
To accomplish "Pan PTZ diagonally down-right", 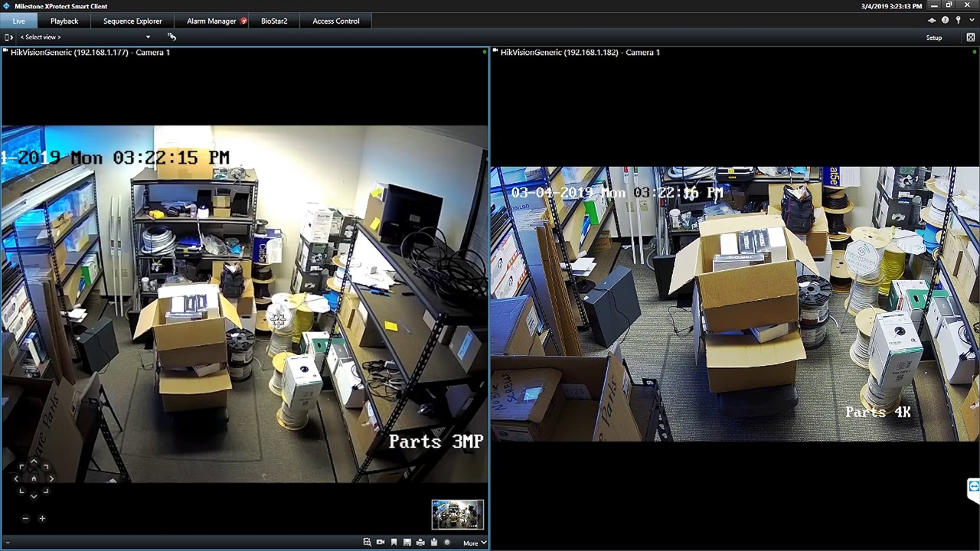I will pyautogui.click(x=45, y=491).
